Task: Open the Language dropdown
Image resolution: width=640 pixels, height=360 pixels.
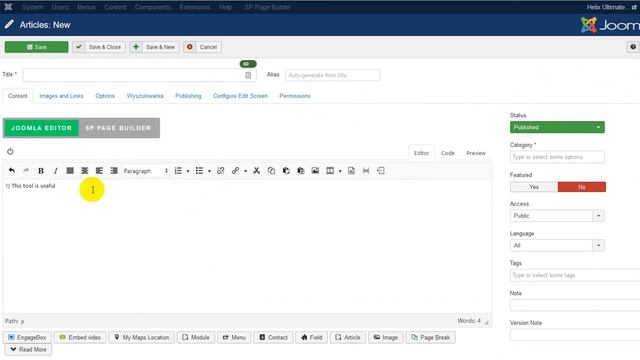Action: click(557, 245)
